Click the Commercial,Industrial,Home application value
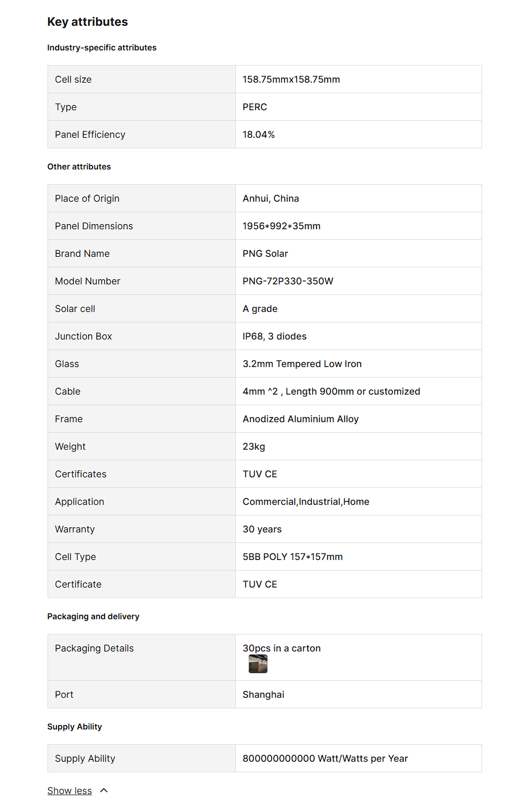 click(306, 501)
